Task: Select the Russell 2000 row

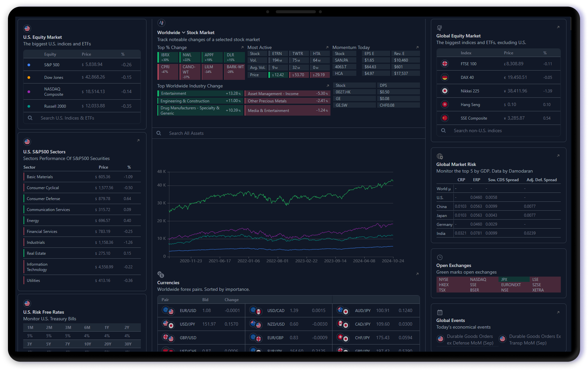Action: click(x=82, y=106)
